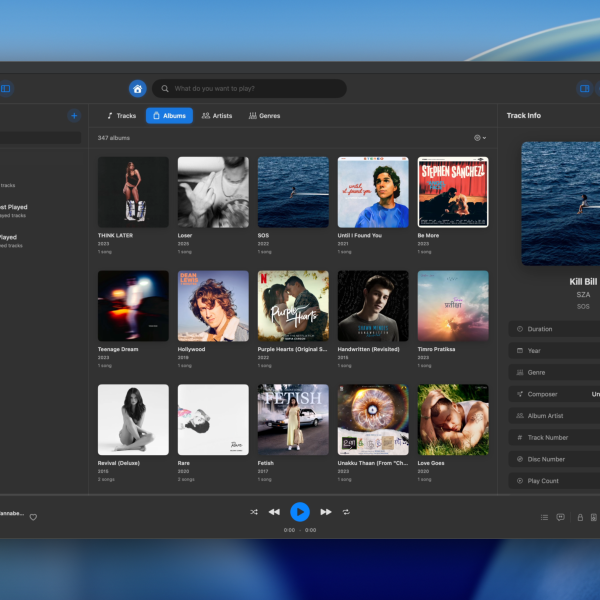
Task: Favorite the current track with heart icon
Action: pyautogui.click(x=33, y=517)
